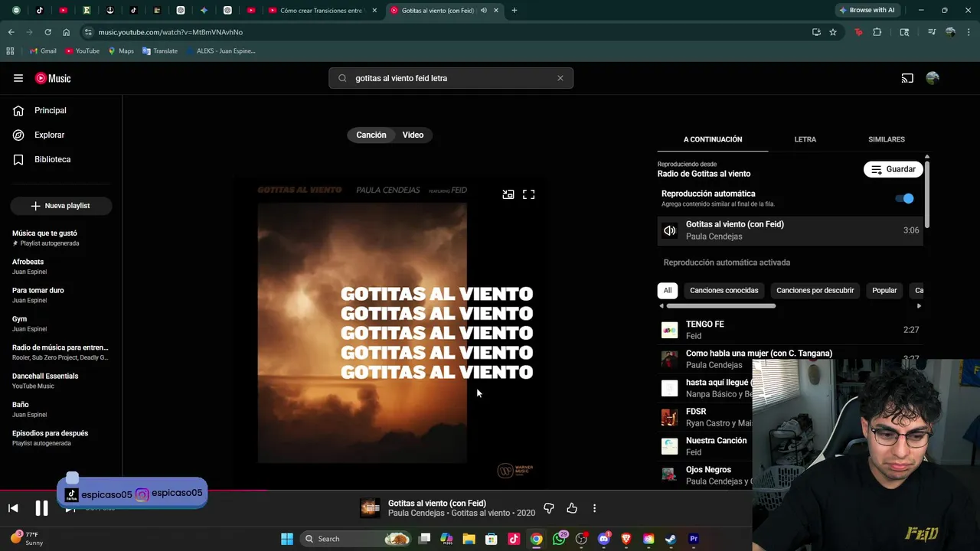The width and height of the screenshot is (980, 551).
Task: Click the chips scroll-right arrow
Action: (x=919, y=306)
